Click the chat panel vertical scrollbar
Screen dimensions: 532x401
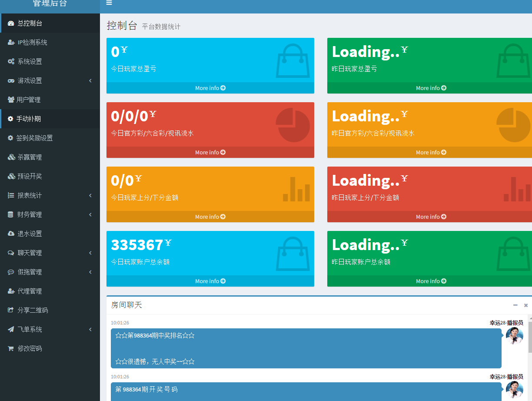pyautogui.click(x=530, y=339)
